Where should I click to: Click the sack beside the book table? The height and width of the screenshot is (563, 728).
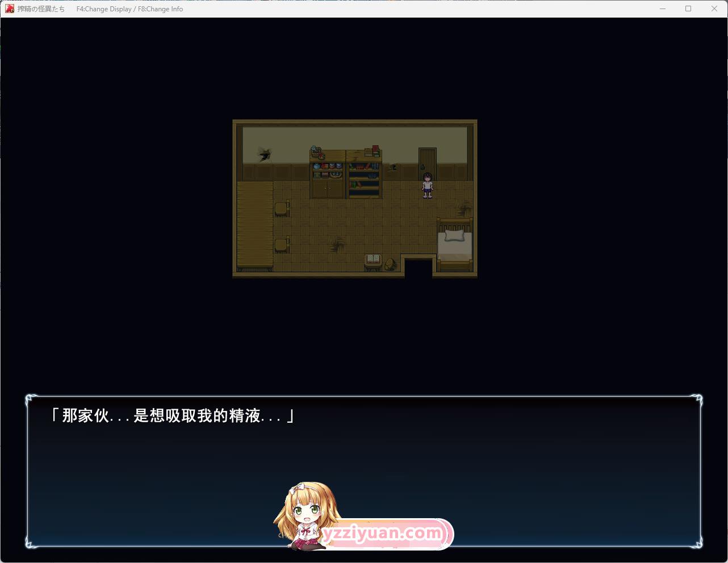pos(391,264)
